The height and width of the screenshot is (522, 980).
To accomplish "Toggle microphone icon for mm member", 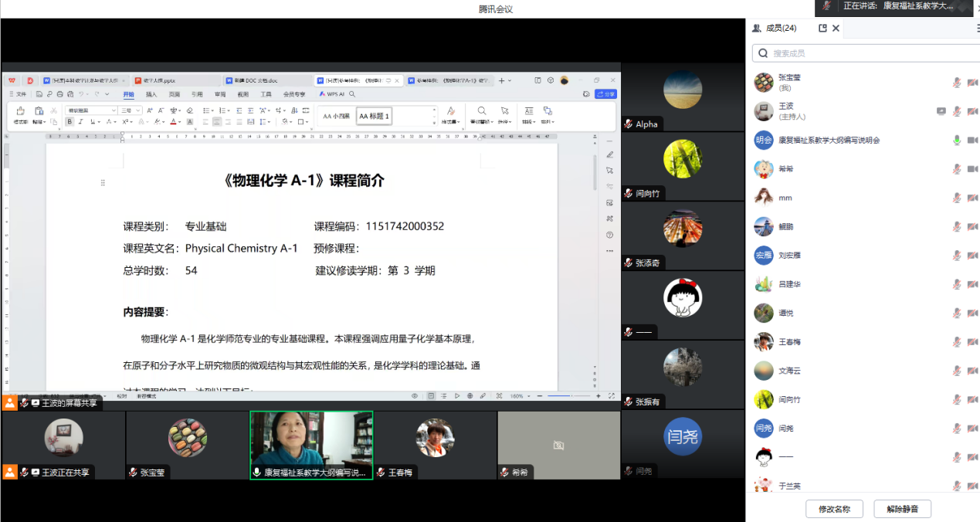I will 957,198.
